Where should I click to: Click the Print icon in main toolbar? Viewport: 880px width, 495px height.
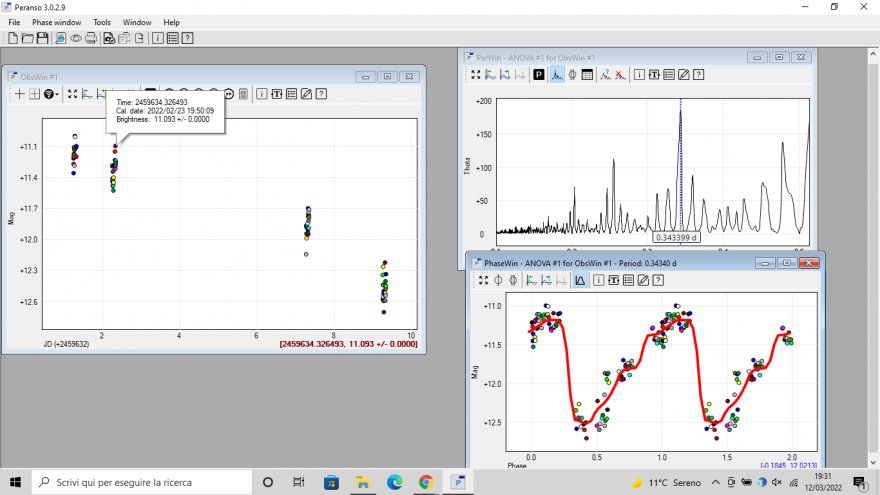tap(91, 38)
